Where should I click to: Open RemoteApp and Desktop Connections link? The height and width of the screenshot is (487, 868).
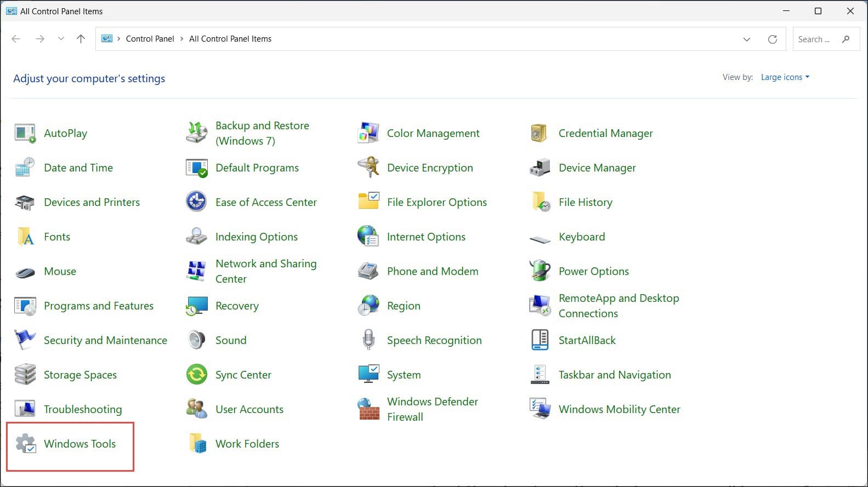tap(619, 306)
